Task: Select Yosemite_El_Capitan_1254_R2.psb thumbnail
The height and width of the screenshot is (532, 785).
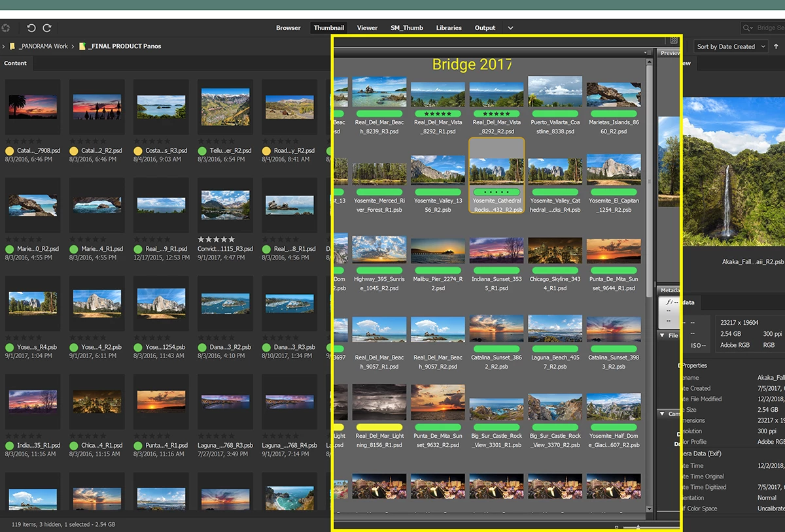Action: tap(614, 170)
